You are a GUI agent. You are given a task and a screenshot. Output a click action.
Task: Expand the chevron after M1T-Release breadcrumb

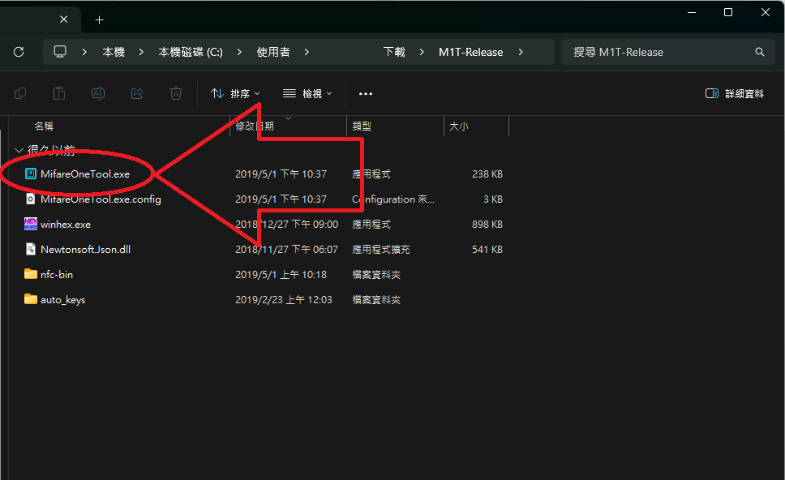[521, 52]
